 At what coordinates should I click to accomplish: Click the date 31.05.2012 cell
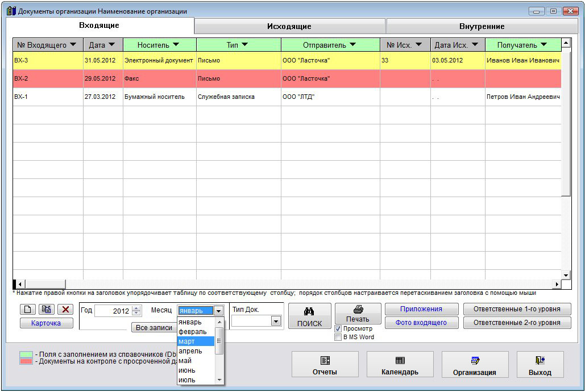click(103, 60)
